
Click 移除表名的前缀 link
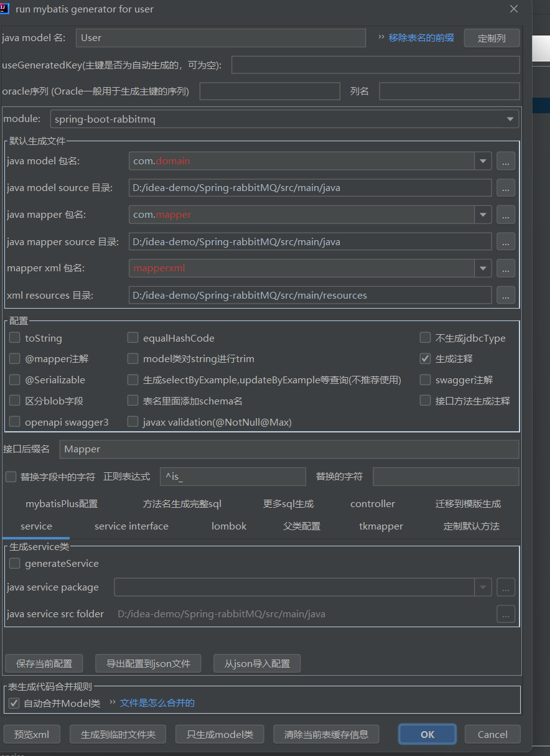tap(421, 37)
